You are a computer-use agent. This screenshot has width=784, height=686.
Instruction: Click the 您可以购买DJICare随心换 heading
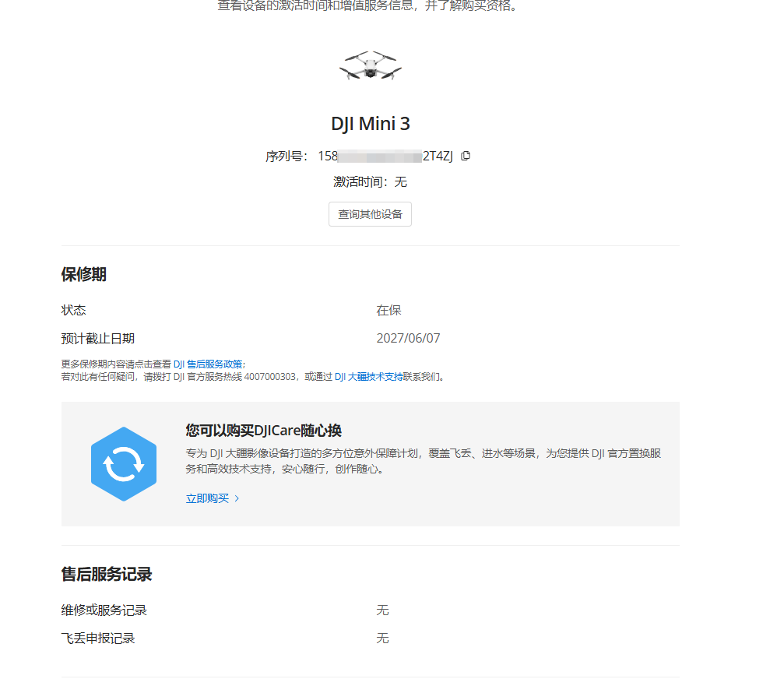coord(263,431)
